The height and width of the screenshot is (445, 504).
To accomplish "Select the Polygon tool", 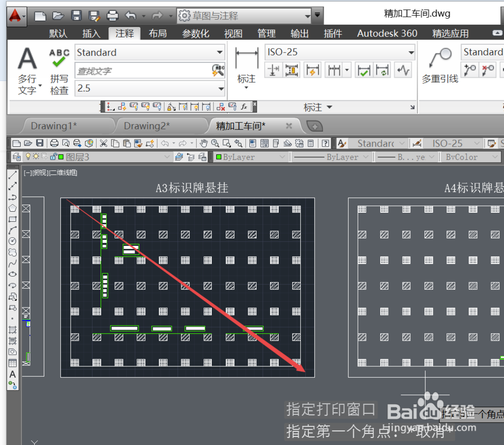I will click(x=13, y=208).
